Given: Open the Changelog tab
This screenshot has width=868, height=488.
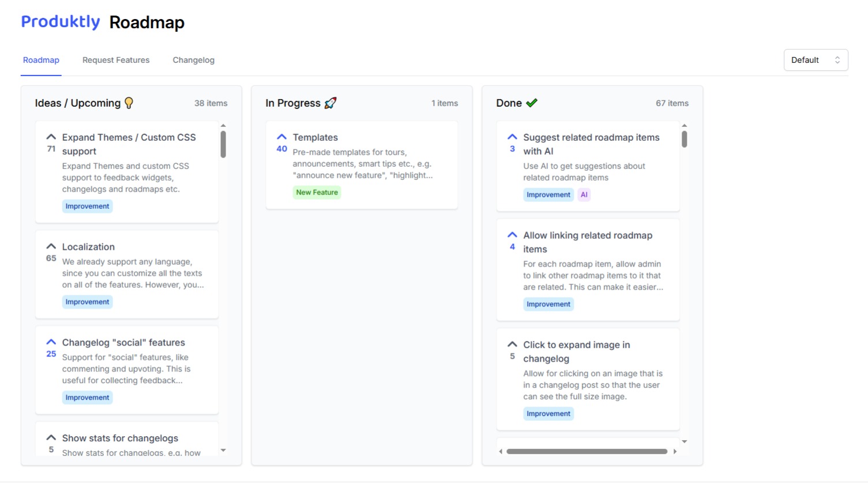Looking at the screenshot, I should click(x=193, y=60).
